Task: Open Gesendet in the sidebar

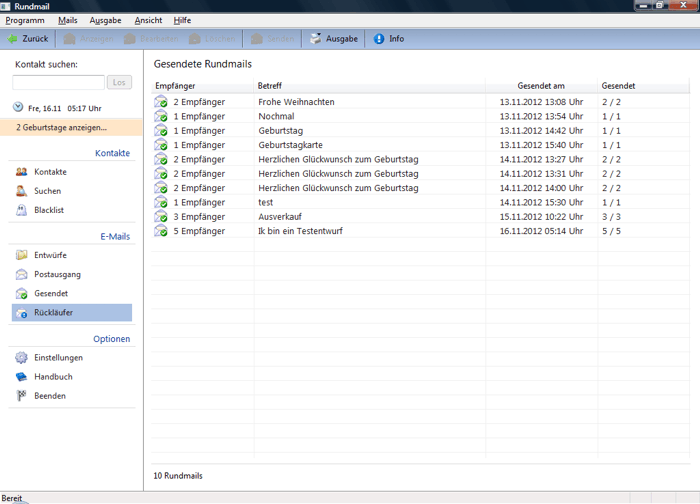Action: [51, 294]
